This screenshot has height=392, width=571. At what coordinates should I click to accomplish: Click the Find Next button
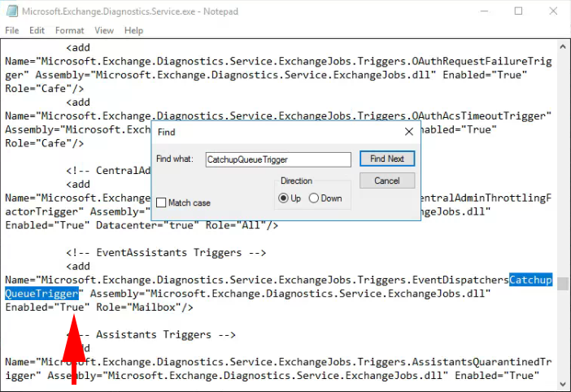(387, 159)
